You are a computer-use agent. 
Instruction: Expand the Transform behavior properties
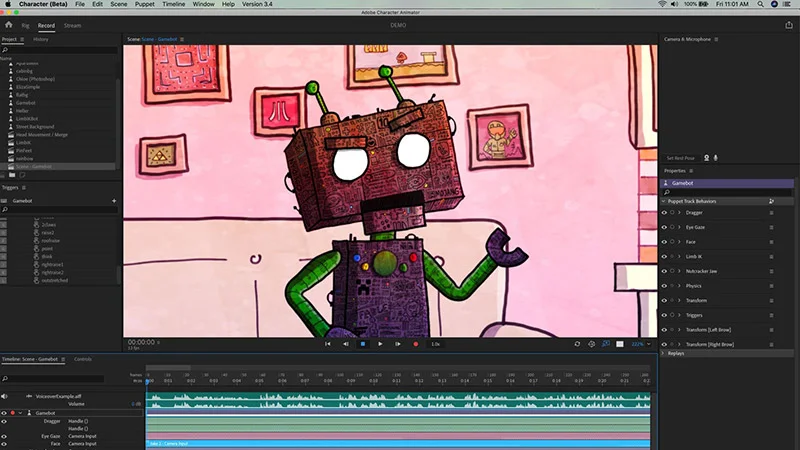click(679, 301)
